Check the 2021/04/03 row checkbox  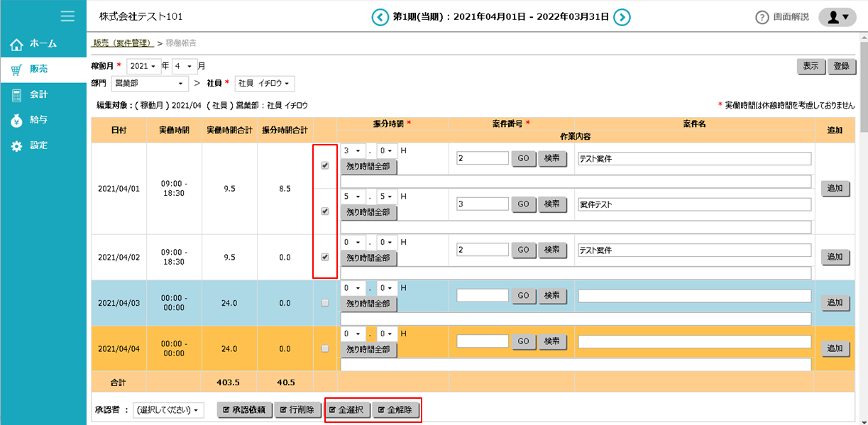pyautogui.click(x=325, y=303)
